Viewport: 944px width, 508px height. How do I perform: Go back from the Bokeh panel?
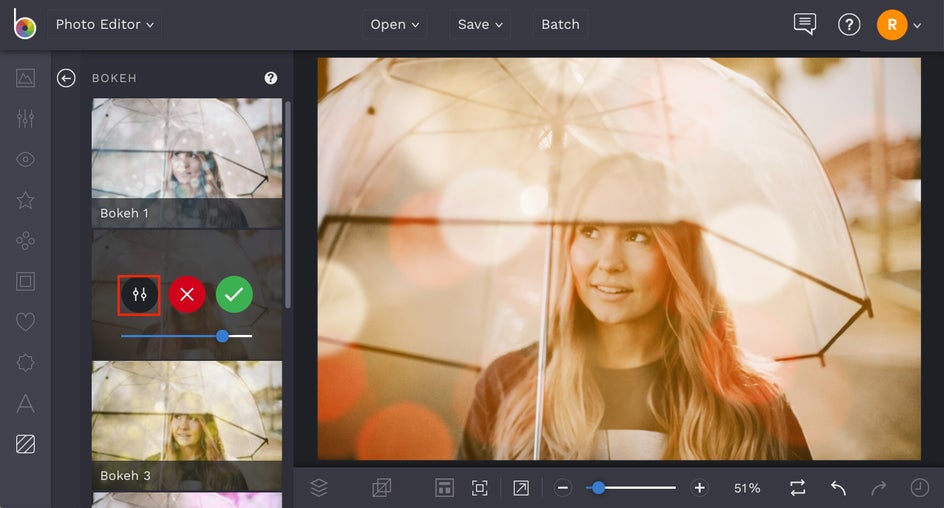[66, 78]
